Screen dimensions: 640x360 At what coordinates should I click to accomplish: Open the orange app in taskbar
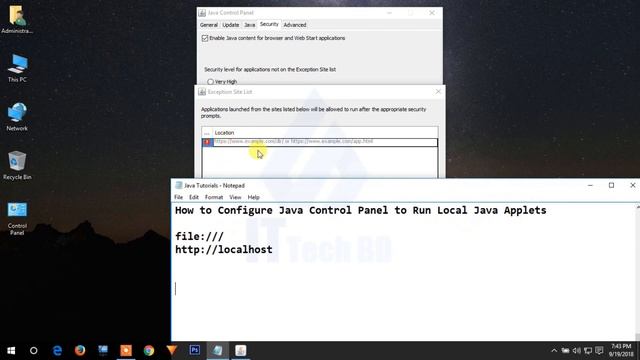click(x=126, y=351)
